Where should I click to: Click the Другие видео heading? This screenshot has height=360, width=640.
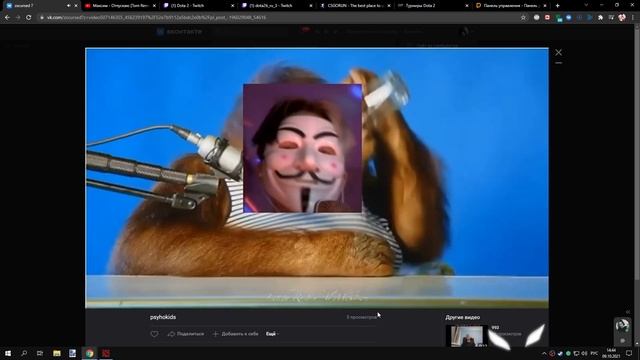(462, 317)
